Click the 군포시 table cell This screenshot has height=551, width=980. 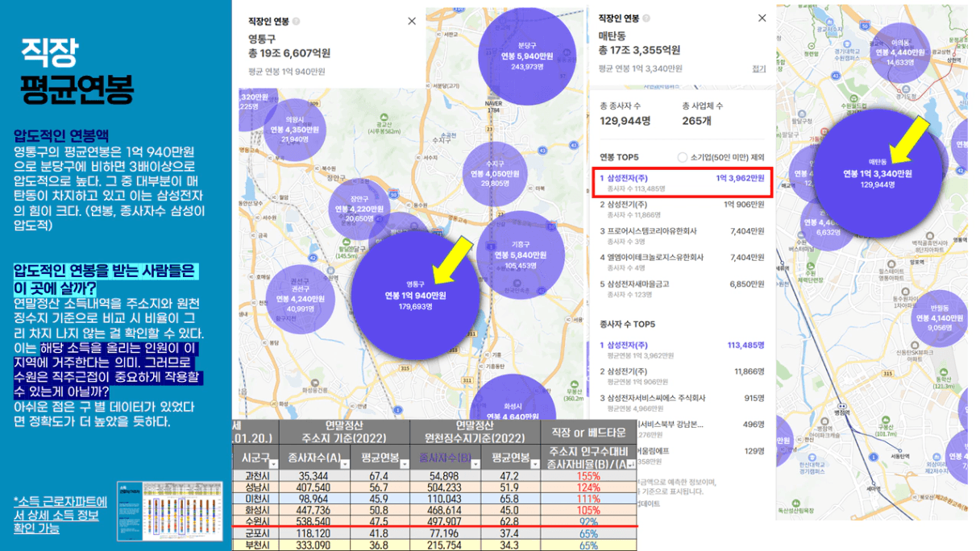tap(255, 533)
